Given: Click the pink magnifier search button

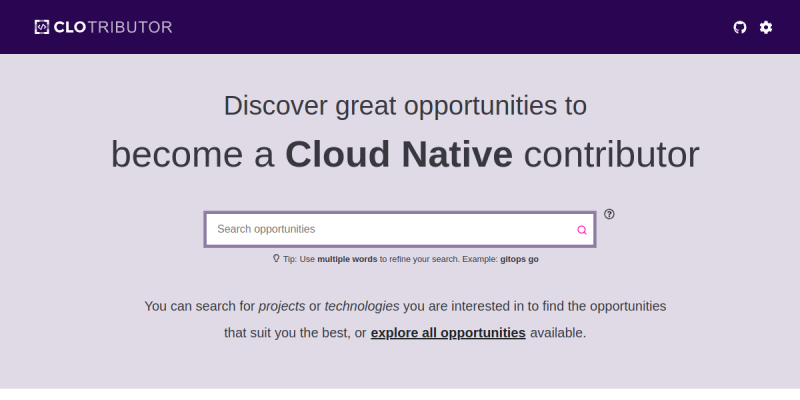Looking at the screenshot, I should pos(582,230).
